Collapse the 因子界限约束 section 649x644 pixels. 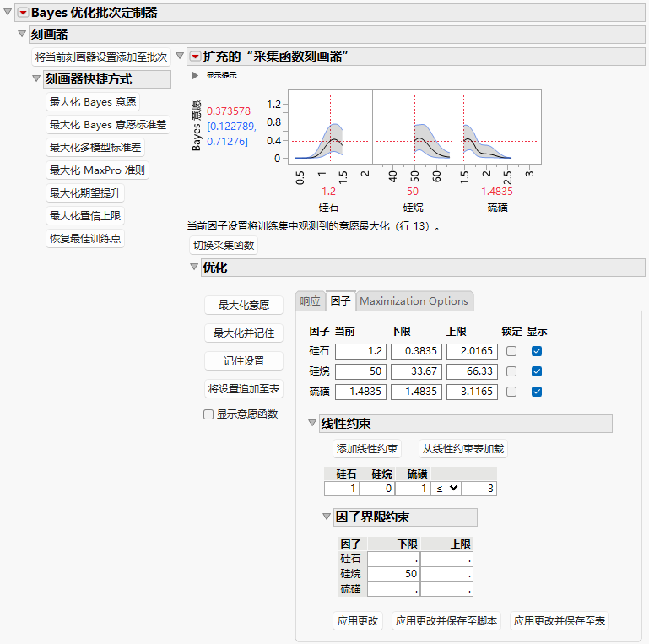tap(327, 517)
